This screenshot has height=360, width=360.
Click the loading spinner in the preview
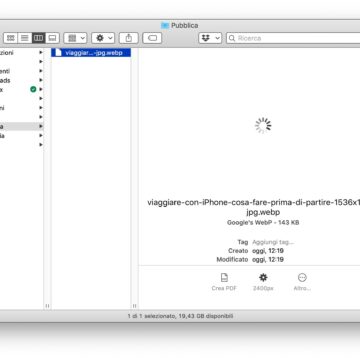[x=263, y=126]
